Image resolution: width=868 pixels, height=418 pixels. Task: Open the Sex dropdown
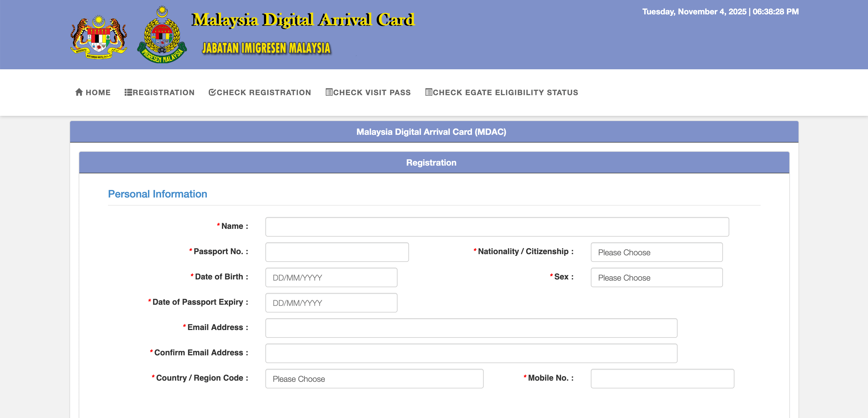656,277
